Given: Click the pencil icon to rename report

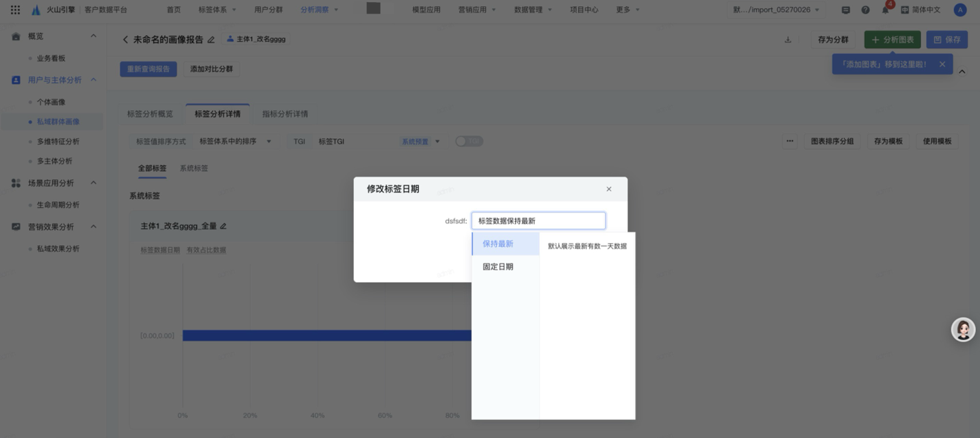Looking at the screenshot, I should point(211,40).
